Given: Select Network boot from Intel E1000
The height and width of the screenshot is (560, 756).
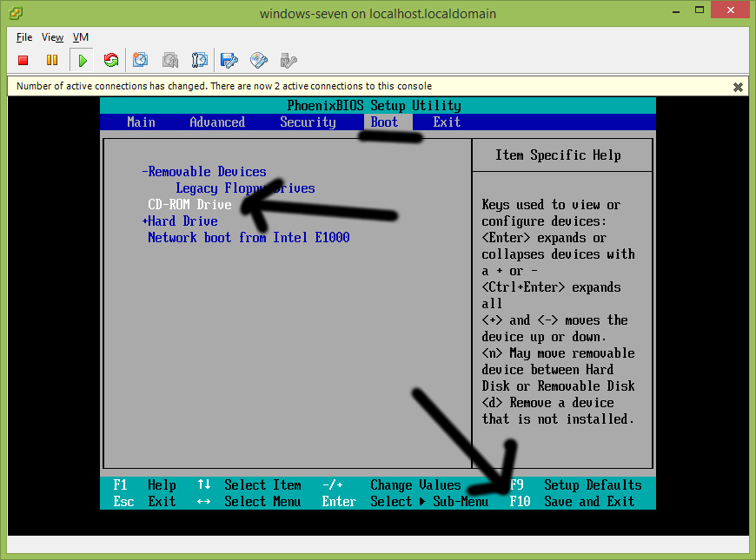Looking at the screenshot, I should pos(249,238).
